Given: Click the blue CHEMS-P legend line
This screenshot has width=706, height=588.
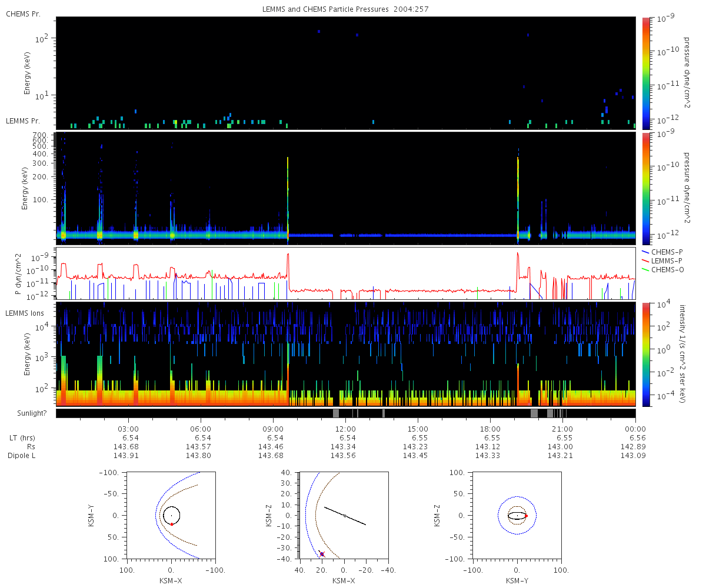Looking at the screenshot, I should (x=646, y=251).
